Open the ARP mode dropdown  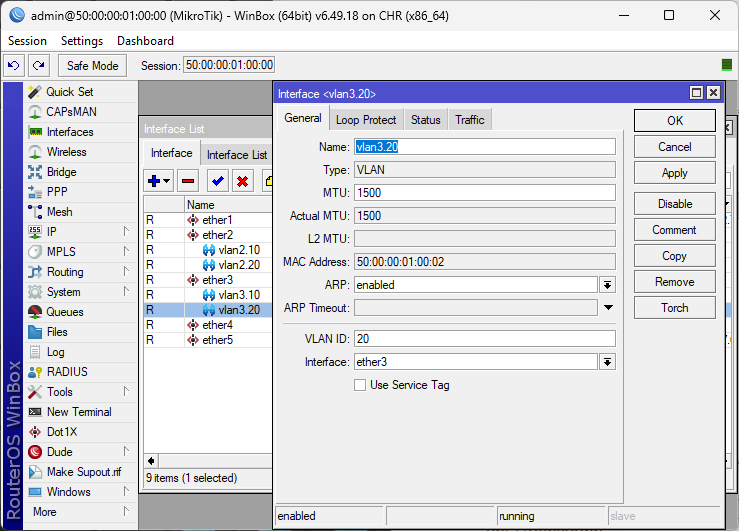607,285
